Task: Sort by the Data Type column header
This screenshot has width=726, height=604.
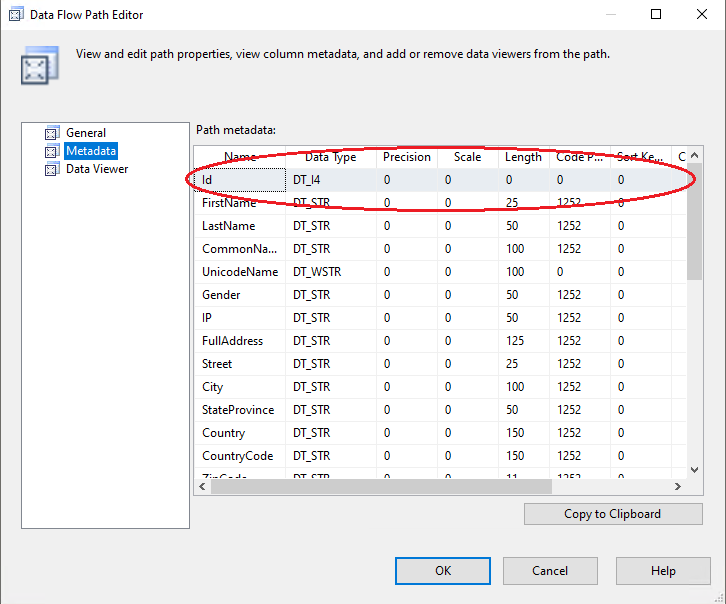Action: (330, 157)
